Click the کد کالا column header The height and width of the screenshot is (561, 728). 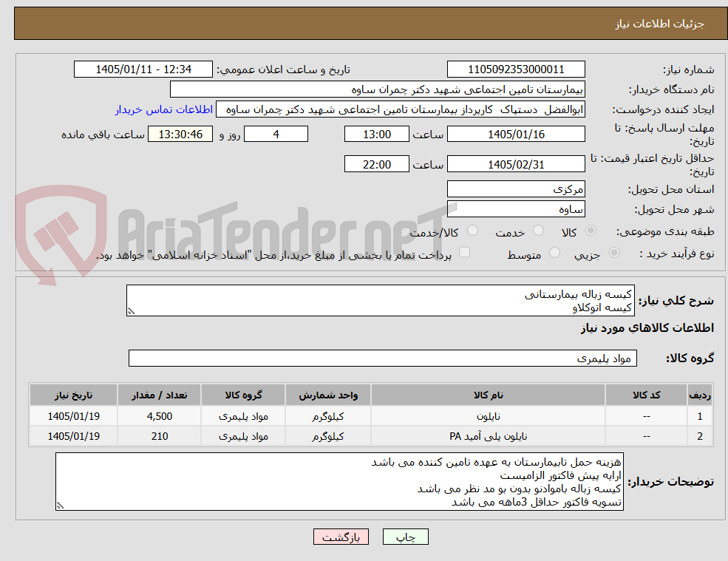coord(646,395)
